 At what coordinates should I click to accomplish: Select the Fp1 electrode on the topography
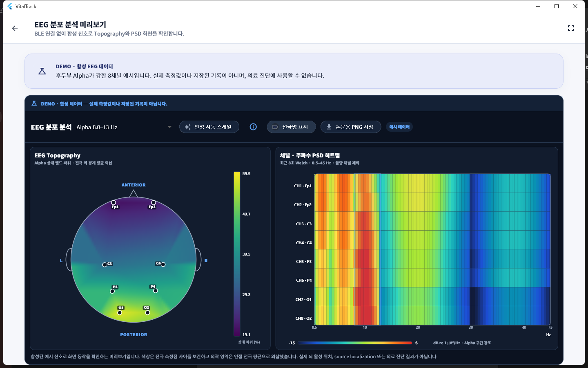click(x=114, y=202)
